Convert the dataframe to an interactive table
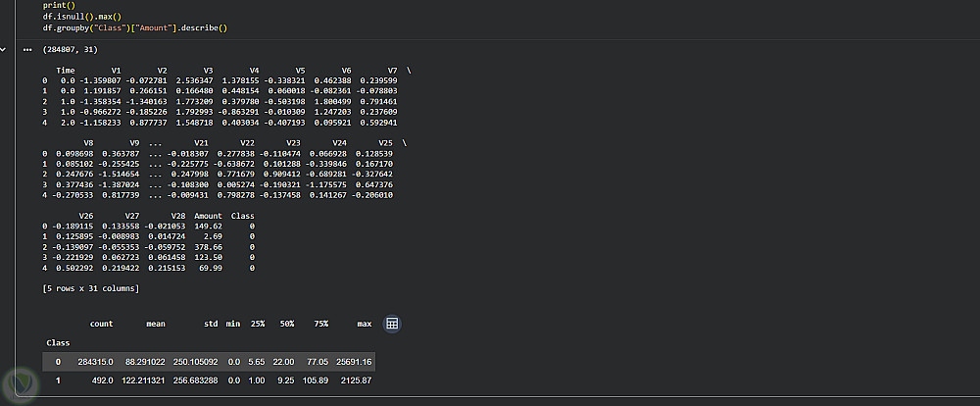The height and width of the screenshot is (406, 980). 392,324
